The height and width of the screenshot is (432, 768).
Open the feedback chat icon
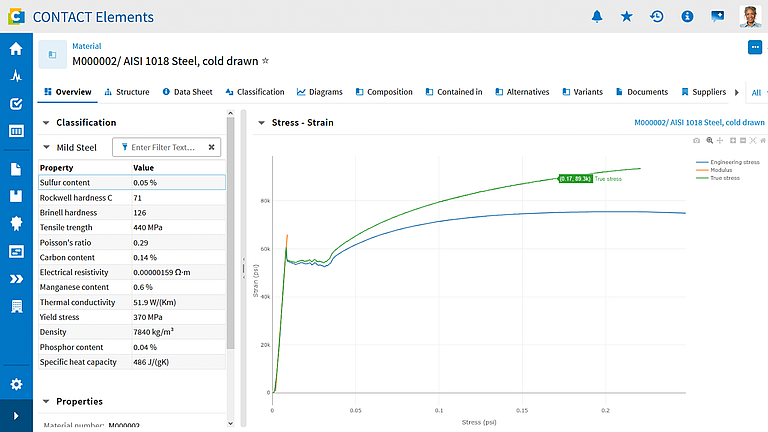(718, 17)
